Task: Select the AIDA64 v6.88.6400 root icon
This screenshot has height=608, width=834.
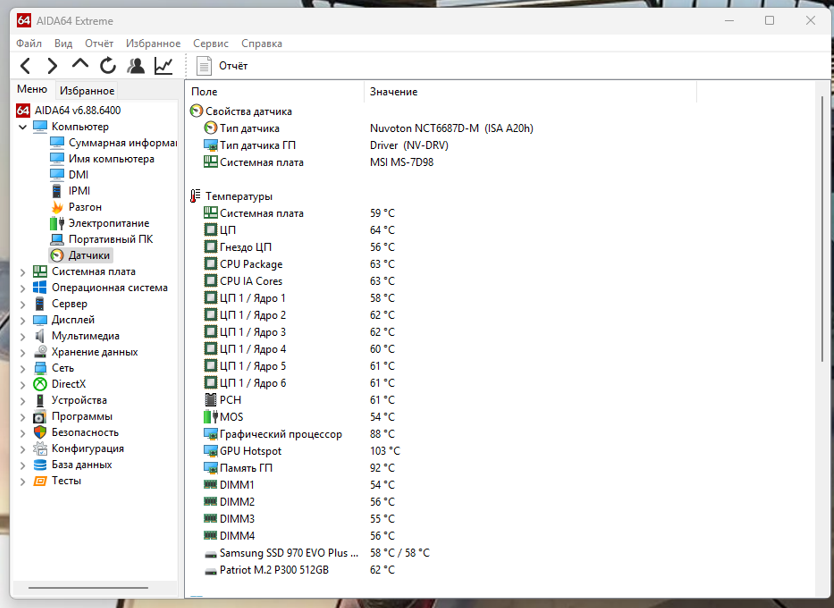Action: pyautogui.click(x=23, y=110)
